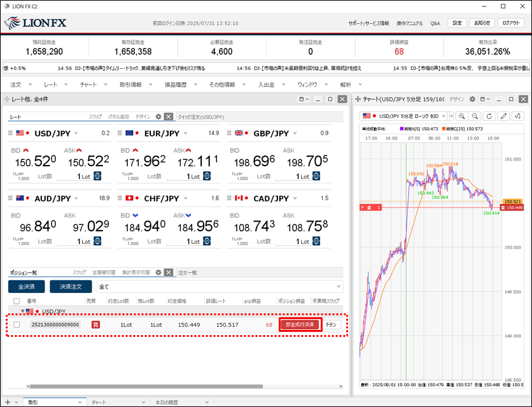Switch to the 注文一覧 tab
The width and height of the screenshot is (532, 407).
point(187,273)
